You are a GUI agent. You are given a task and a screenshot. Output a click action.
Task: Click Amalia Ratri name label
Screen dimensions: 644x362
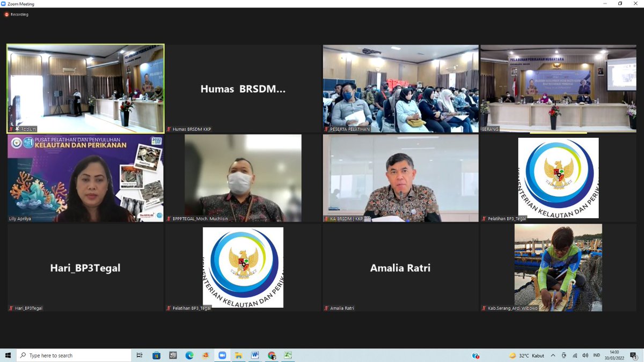click(342, 308)
